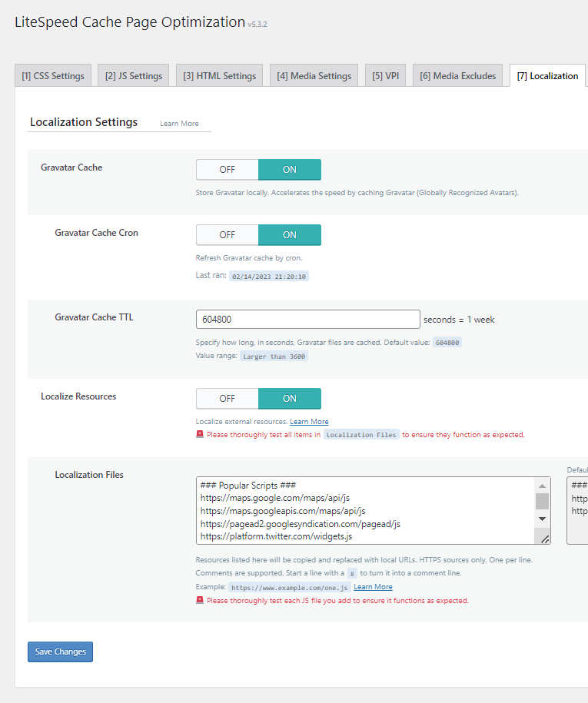Open the Media Excludes tab
Screen dimensions: 588x703
point(457,76)
